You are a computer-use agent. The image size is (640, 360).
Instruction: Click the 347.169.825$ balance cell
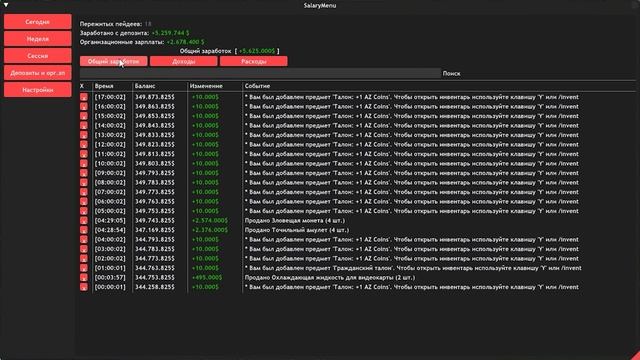155,230
